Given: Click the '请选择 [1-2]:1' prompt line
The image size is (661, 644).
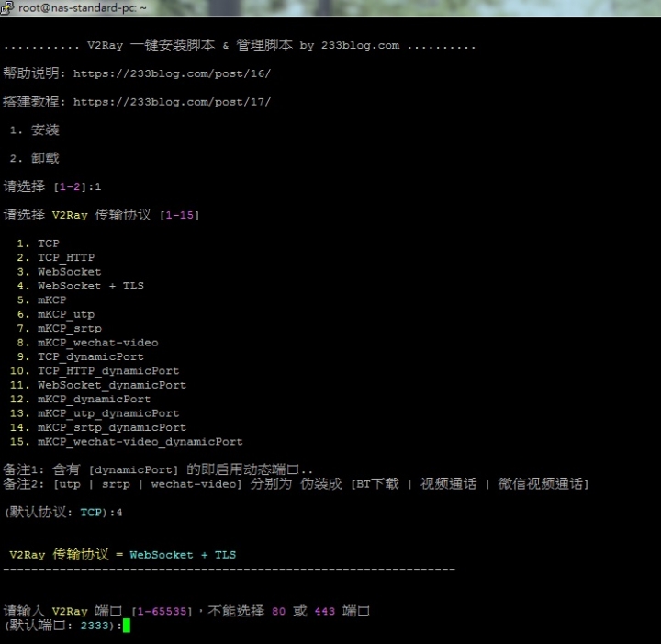Looking at the screenshot, I should (x=52, y=186).
